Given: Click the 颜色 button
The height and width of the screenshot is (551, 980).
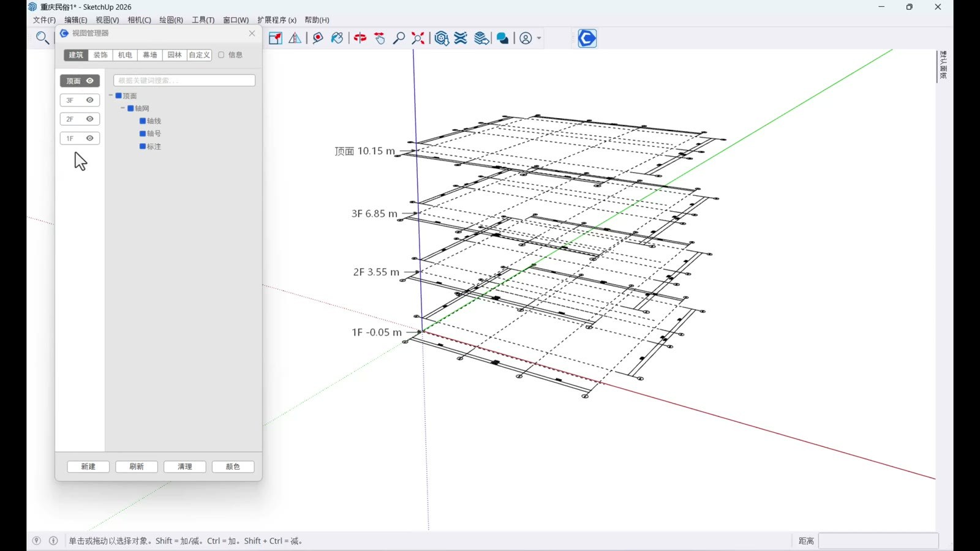Looking at the screenshot, I should tap(233, 467).
